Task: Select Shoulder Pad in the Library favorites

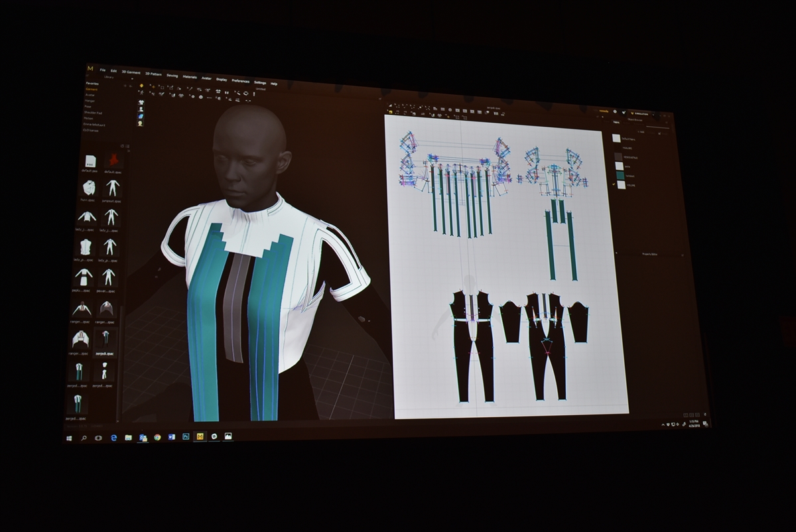Action: [93, 113]
